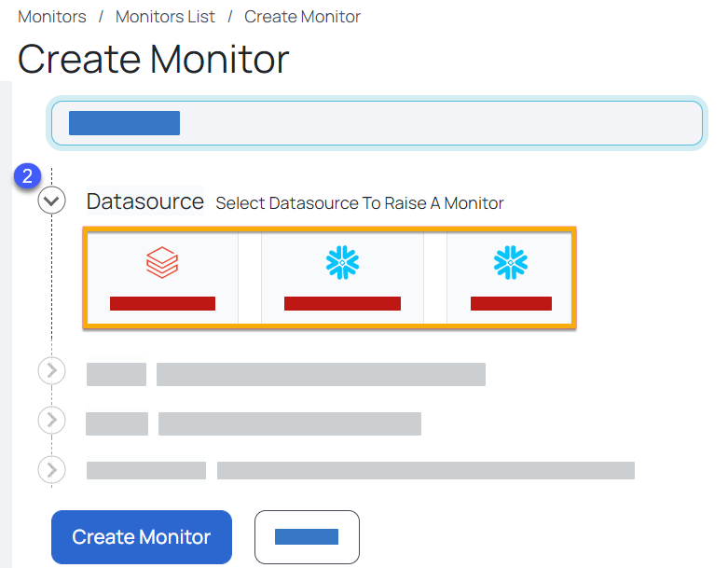The width and height of the screenshot is (728, 568).
Task: Click the red label under Databricks card
Action: tap(162, 303)
